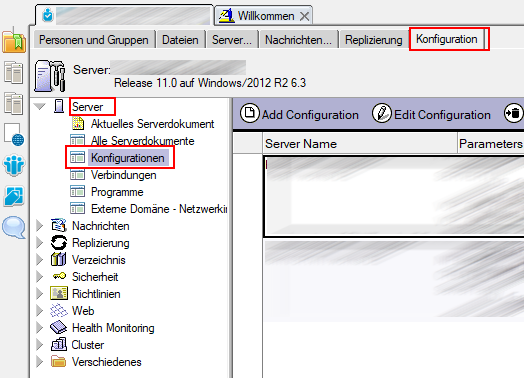Click the Add Configuration document icon

click(x=249, y=113)
